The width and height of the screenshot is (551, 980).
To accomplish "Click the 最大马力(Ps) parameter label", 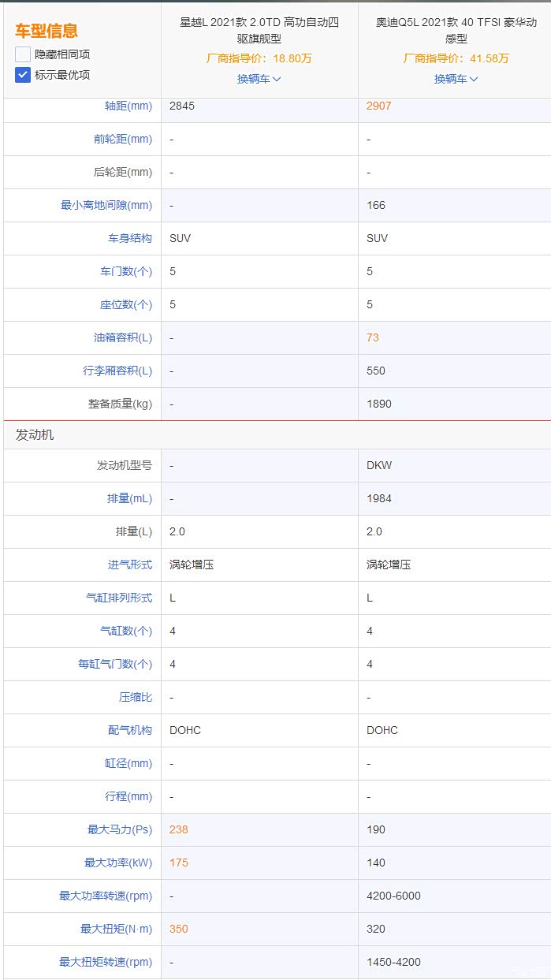I will tap(119, 829).
